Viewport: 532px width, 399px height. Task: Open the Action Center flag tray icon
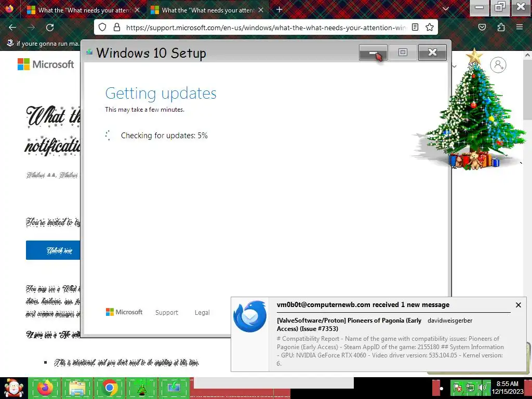[x=457, y=387]
